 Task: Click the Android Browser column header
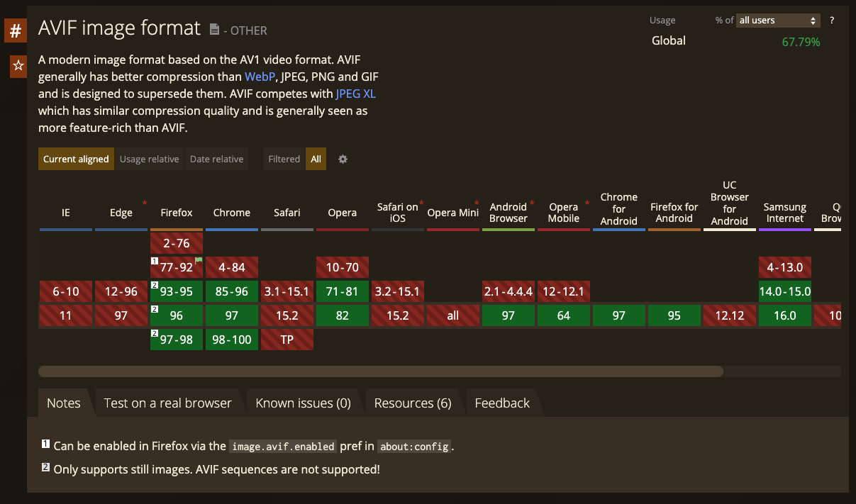point(508,213)
